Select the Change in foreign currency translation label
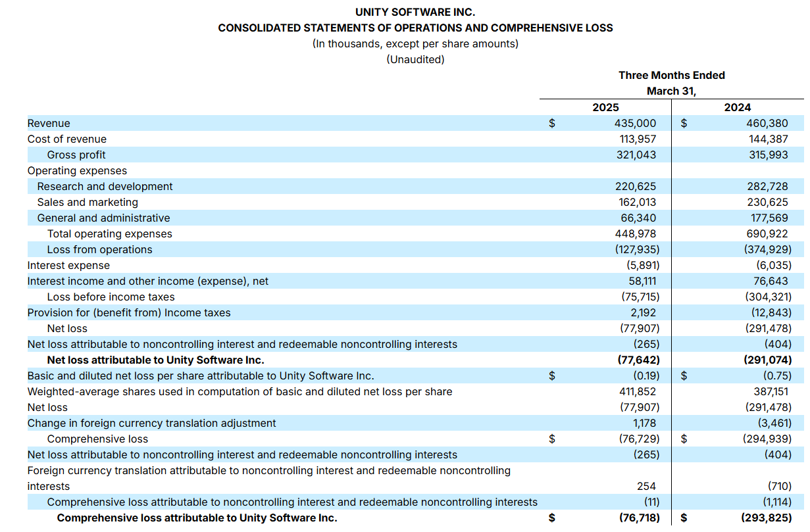Screen dimensions: 810x532 (151, 423)
